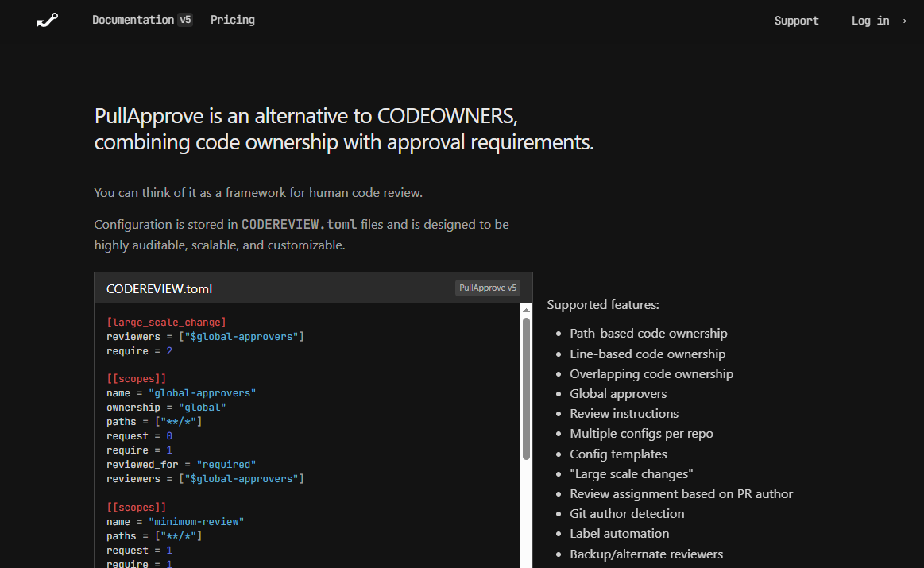Click the 'Backup/alternate reviewers' item
The height and width of the screenshot is (568, 924).
(646, 554)
